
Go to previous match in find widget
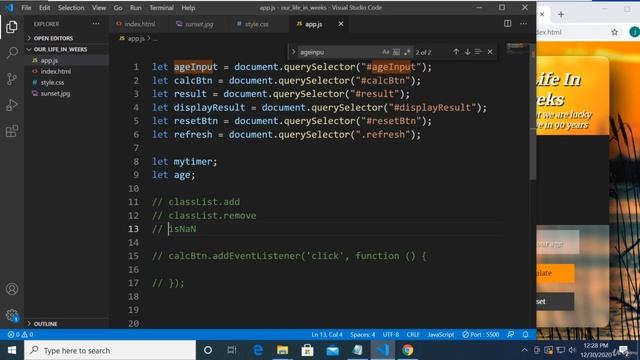pyautogui.click(x=456, y=52)
